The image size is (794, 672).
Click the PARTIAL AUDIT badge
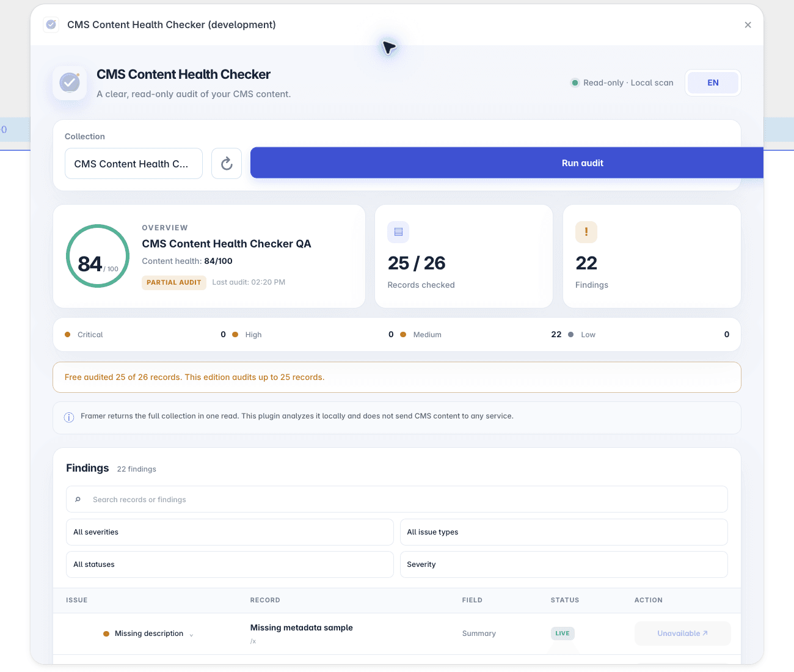174,282
